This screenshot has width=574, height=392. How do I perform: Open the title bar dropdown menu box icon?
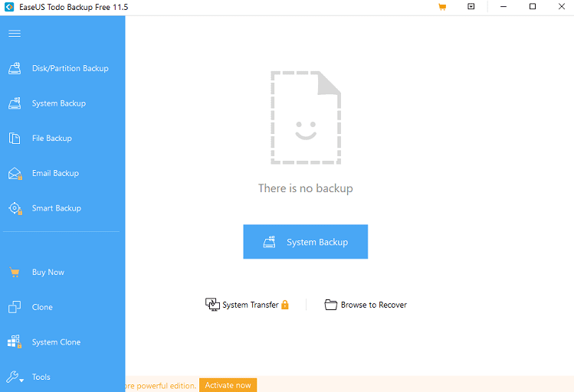point(471,6)
